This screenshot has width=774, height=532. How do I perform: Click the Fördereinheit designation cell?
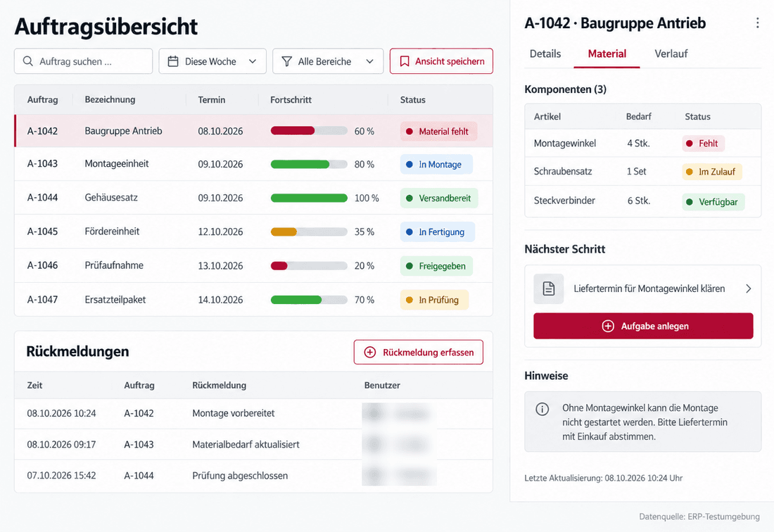(112, 231)
